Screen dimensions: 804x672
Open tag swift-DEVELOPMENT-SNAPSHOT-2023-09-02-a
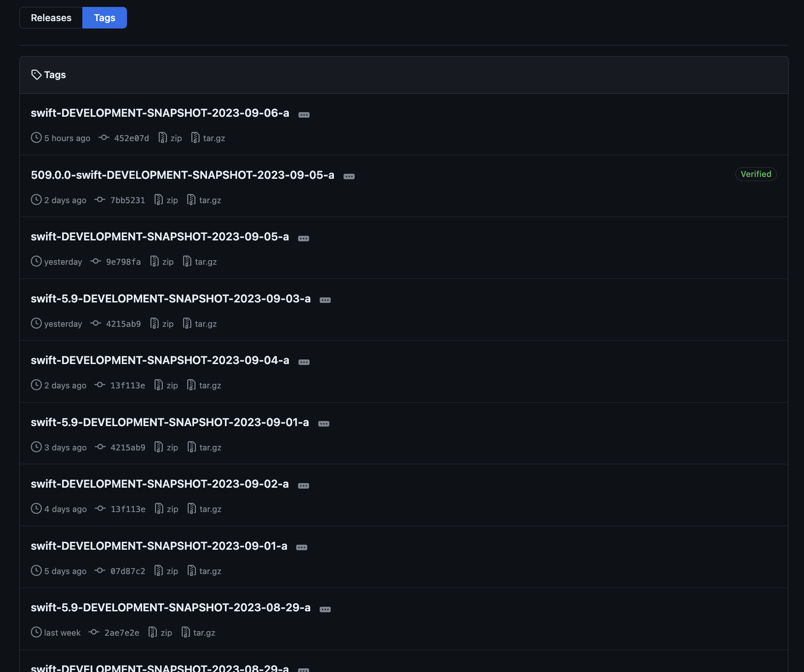[160, 484]
